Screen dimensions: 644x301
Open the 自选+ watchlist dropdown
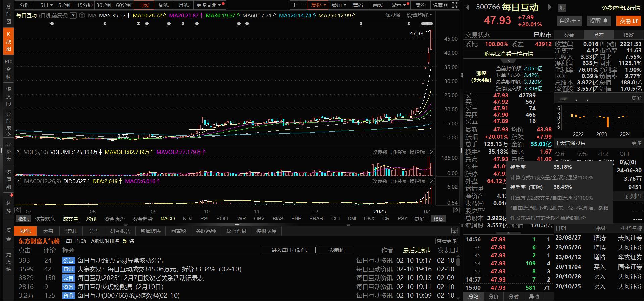pyautogui.click(x=570, y=21)
